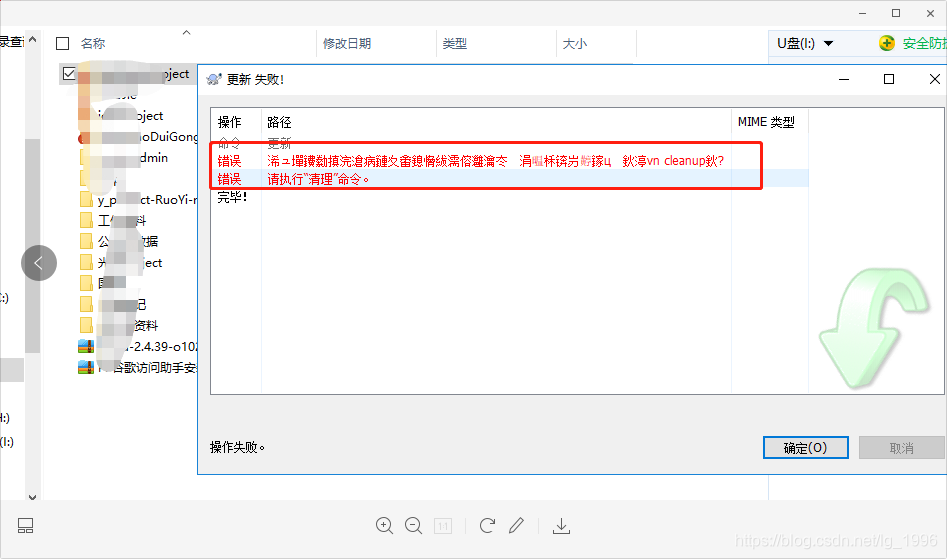Screen dimensions: 947x559
Task: Click the archive icon of 谷歌访问助手 file
Action: (x=86, y=367)
